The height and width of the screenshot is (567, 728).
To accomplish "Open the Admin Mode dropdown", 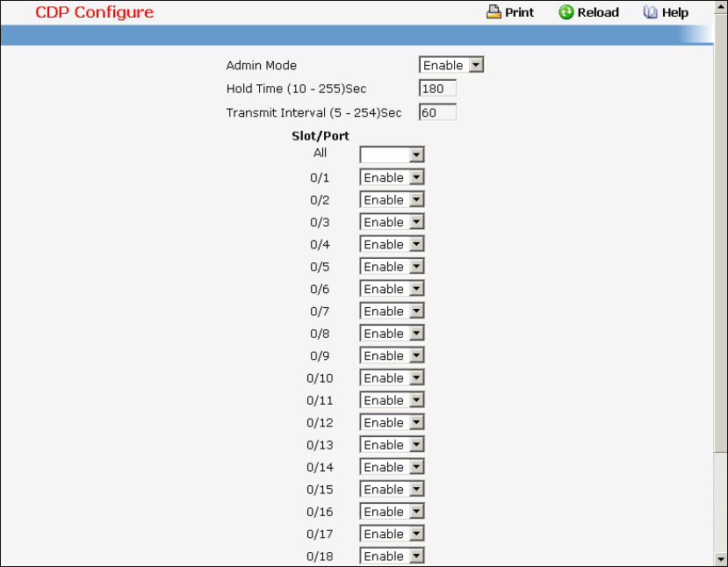I will [451, 65].
